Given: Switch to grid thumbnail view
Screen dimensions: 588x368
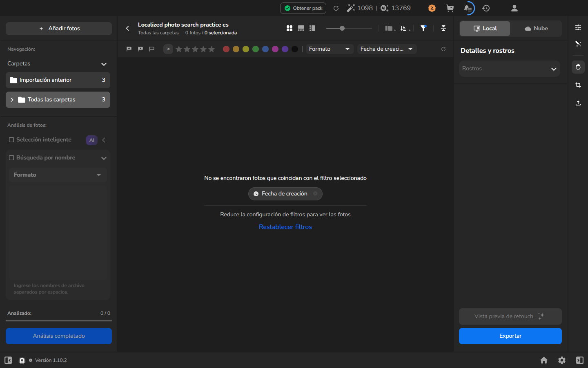Looking at the screenshot, I should click(x=290, y=28).
